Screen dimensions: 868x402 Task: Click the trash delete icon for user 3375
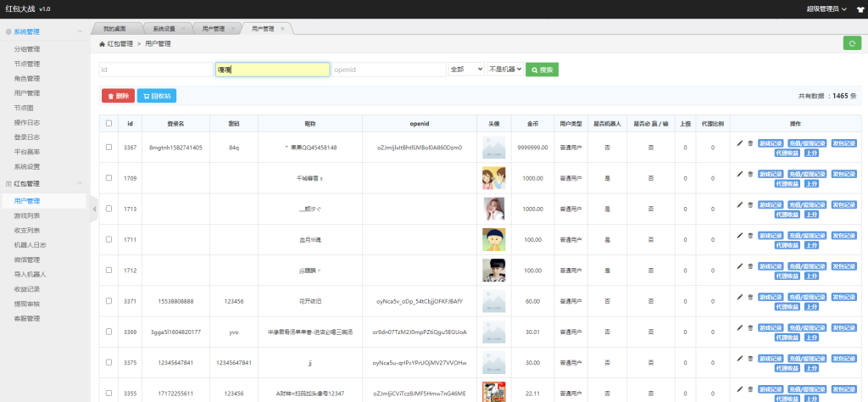coord(750,358)
